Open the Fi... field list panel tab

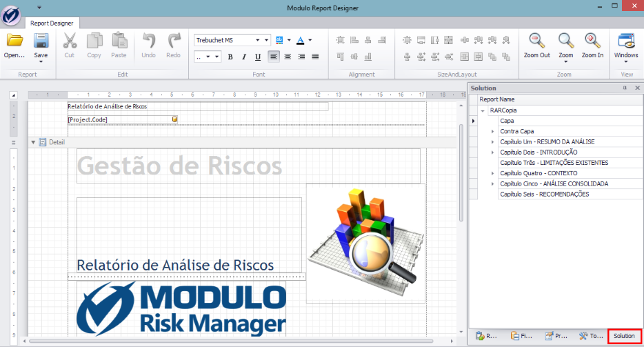pyautogui.click(x=521, y=336)
